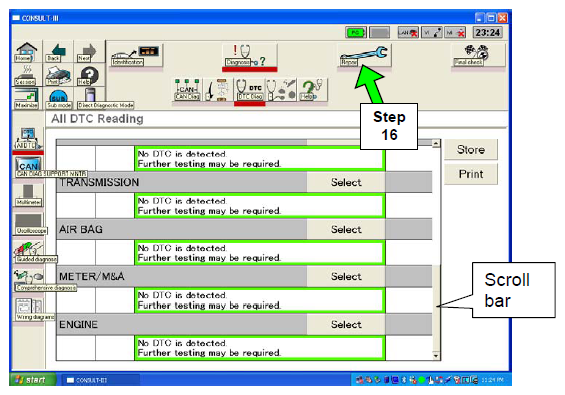Click the 23:24 clock display
The height and width of the screenshot is (395, 565).
coord(488,33)
